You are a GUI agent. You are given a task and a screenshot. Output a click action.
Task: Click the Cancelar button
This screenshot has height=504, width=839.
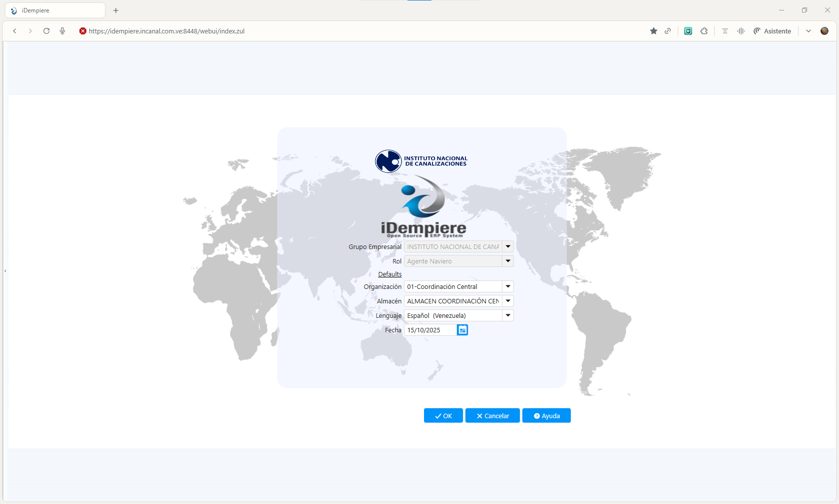pyautogui.click(x=492, y=416)
